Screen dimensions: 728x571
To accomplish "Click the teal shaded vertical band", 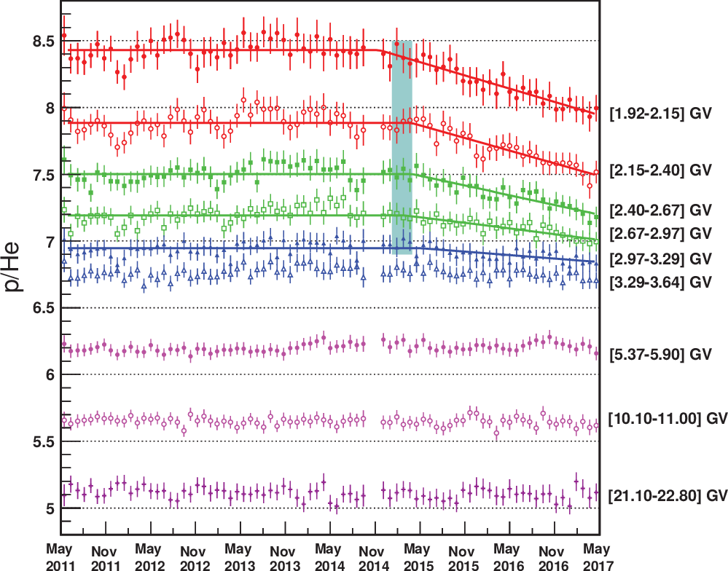I will 402,148.
